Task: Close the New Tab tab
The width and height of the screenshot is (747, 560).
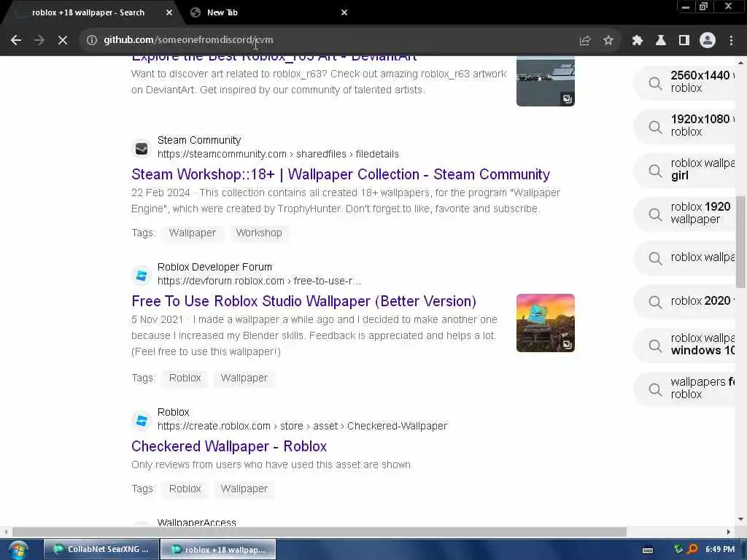Action: tap(344, 13)
